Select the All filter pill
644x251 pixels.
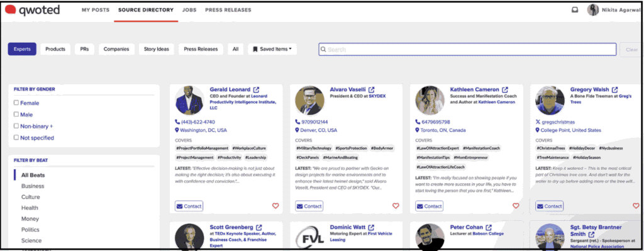click(x=235, y=49)
